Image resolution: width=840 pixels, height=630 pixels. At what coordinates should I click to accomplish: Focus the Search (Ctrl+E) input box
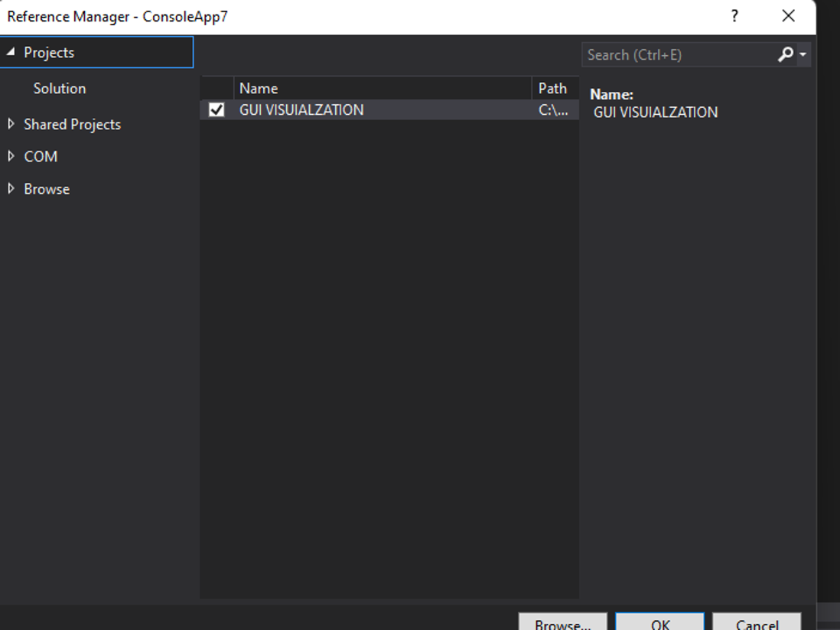(x=677, y=55)
